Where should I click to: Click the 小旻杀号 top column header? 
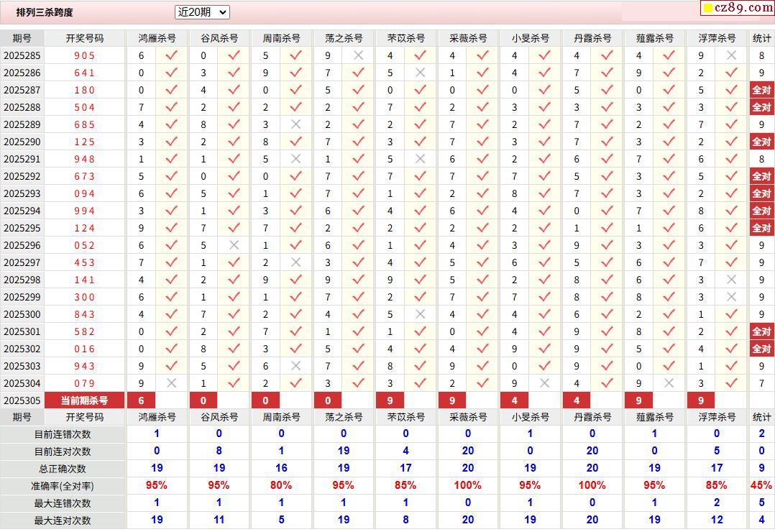pyautogui.click(x=531, y=39)
